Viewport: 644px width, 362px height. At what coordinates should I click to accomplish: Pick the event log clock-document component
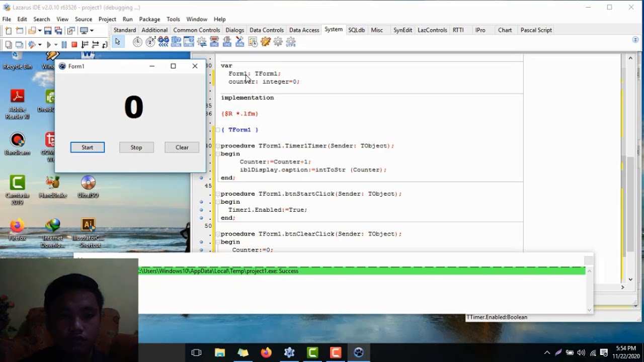pos(253,42)
